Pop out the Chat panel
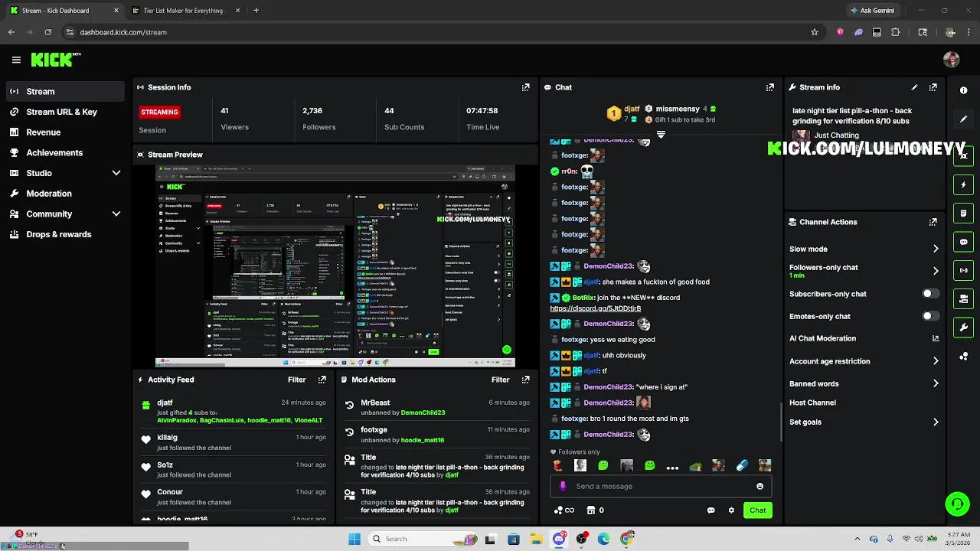Image resolution: width=980 pixels, height=551 pixels. pyautogui.click(x=770, y=87)
